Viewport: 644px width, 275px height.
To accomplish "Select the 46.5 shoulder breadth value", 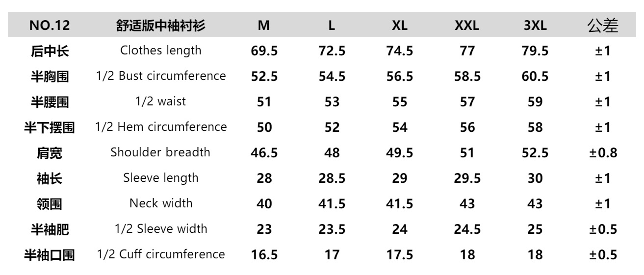I will click(264, 153).
